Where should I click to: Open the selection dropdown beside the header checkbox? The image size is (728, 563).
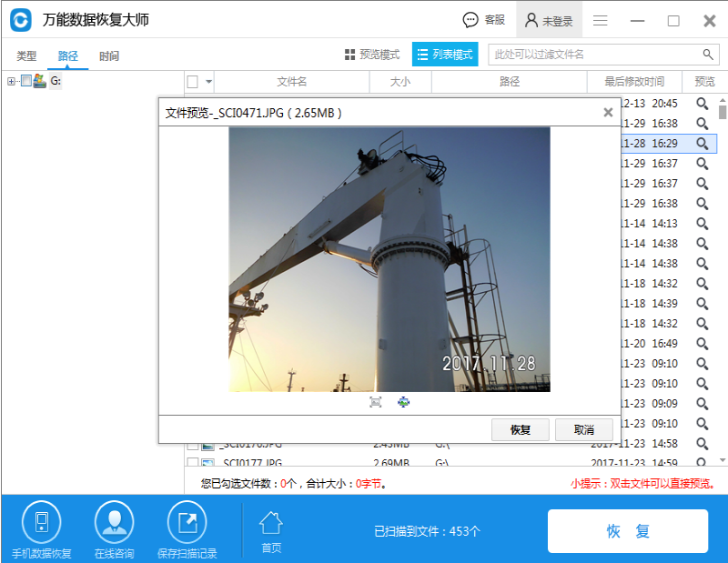209,81
